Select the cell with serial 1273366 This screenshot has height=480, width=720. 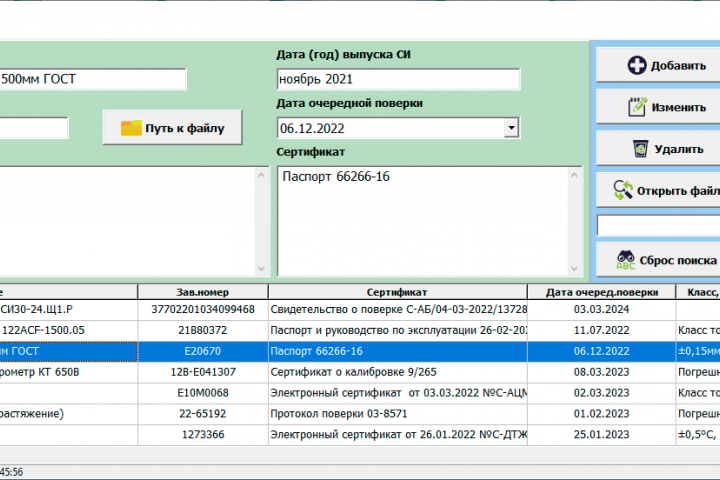(x=202, y=435)
